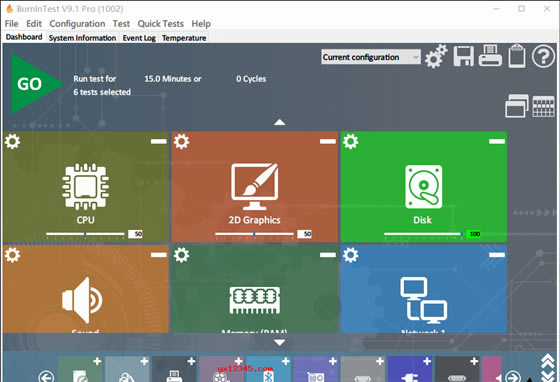Remove the Sound test via minus button

coord(159,255)
